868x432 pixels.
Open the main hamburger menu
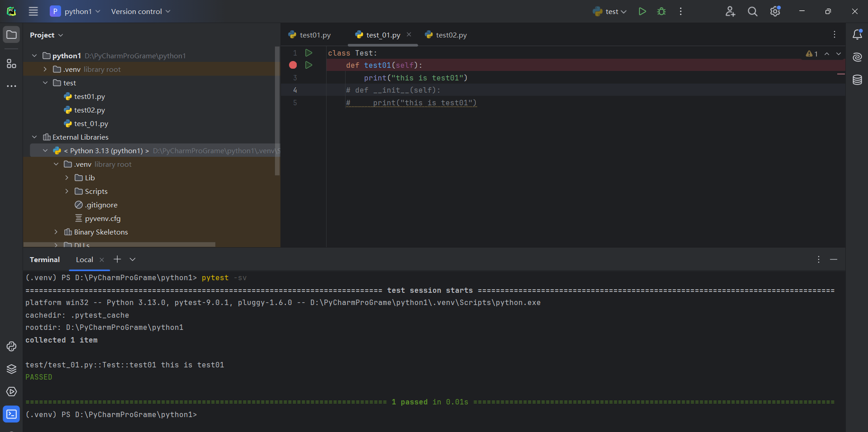tap(33, 11)
